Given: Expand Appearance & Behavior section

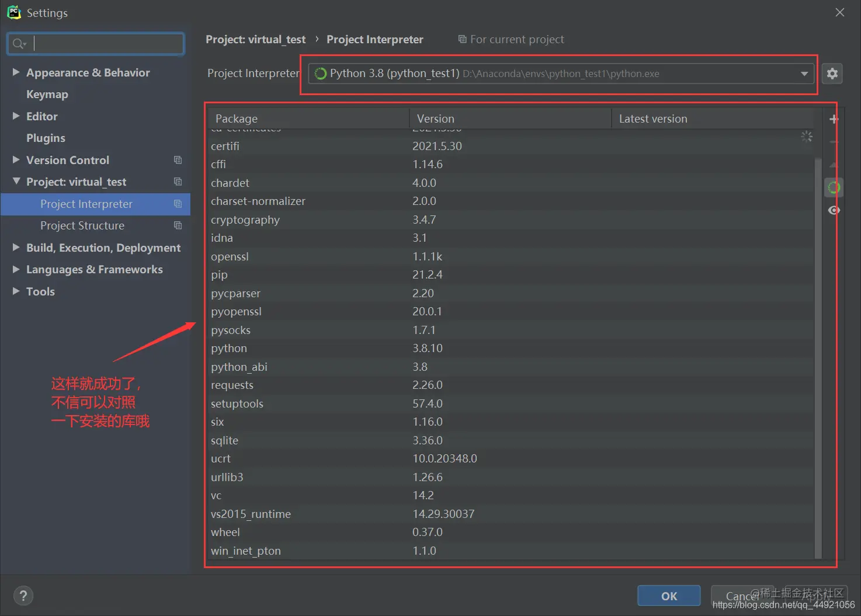Looking at the screenshot, I should point(16,72).
